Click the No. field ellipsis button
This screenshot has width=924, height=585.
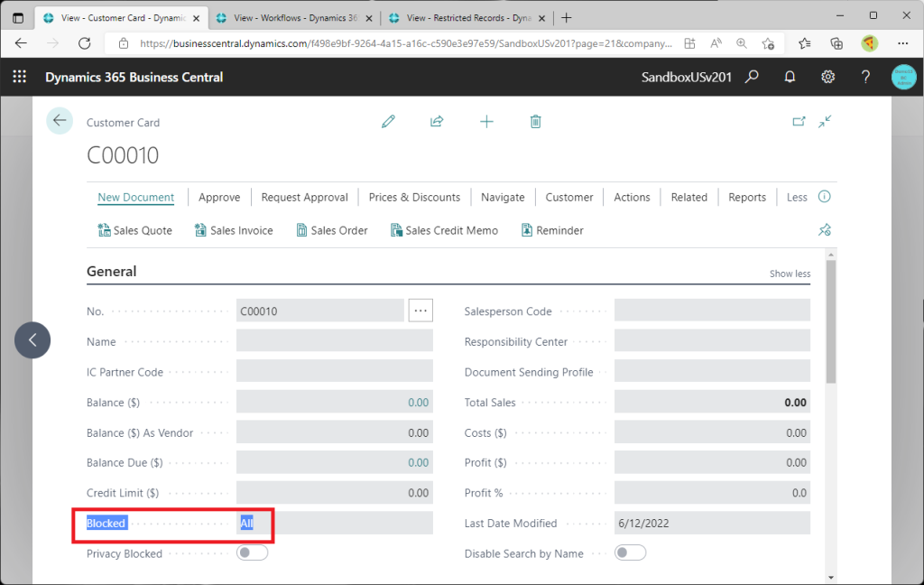pyautogui.click(x=420, y=311)
